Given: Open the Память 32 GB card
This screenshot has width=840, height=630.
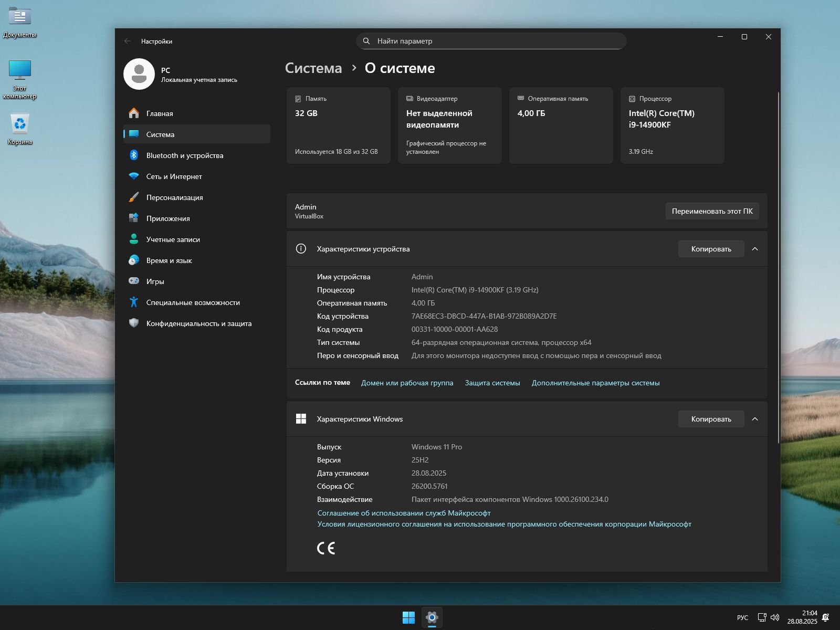Looking at the screenshot, I should pyautogui.click(x=339, y=125).
